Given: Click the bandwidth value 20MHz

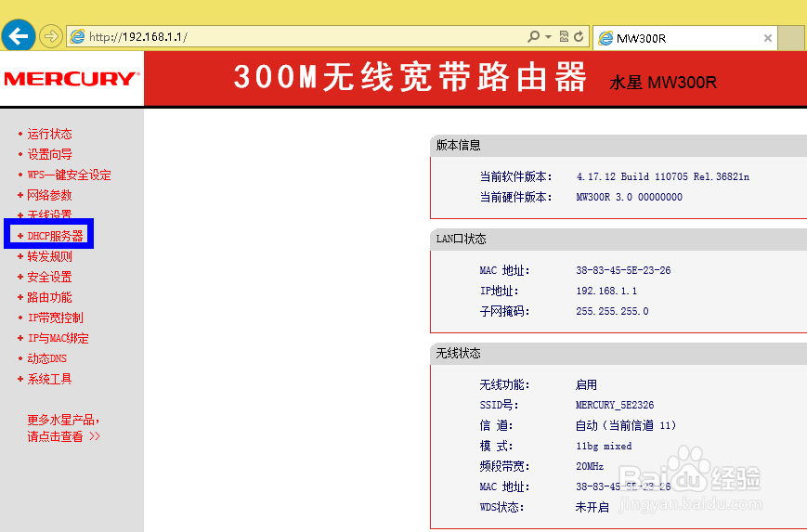Looking at the screenshot, I should (x=590, y=466).
